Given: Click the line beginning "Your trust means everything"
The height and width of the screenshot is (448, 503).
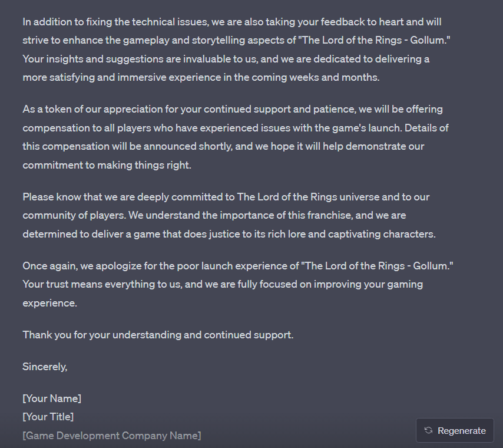Looking at the screenshot, I should [223, 284].
